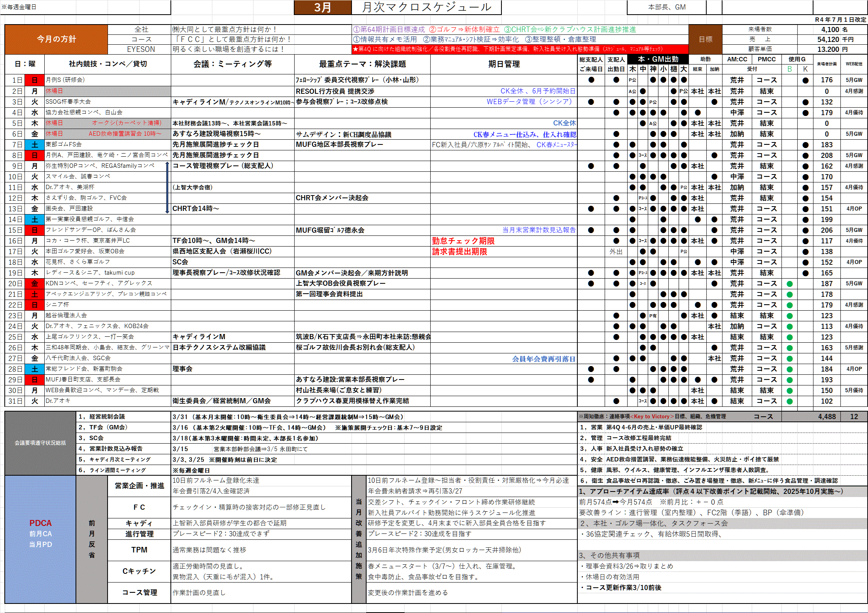Click the red PDCA label in the blue panel
Screen dimensions: 868x613
[40, 523]
